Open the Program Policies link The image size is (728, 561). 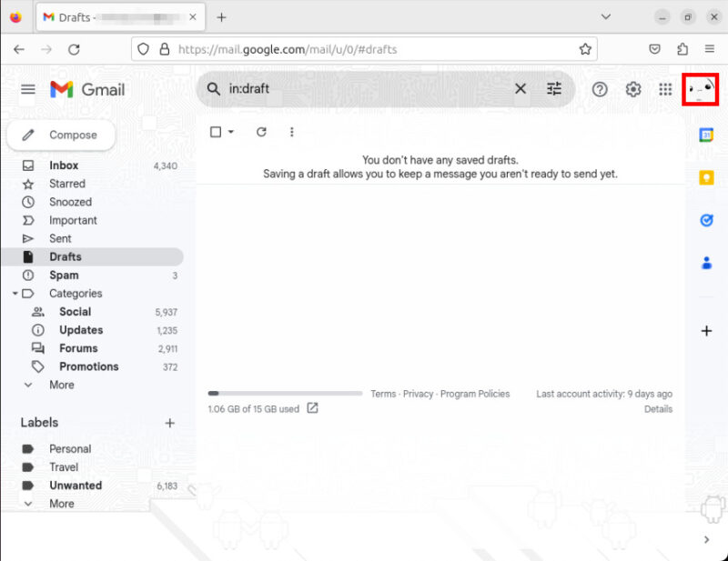[x=475, y=394]
